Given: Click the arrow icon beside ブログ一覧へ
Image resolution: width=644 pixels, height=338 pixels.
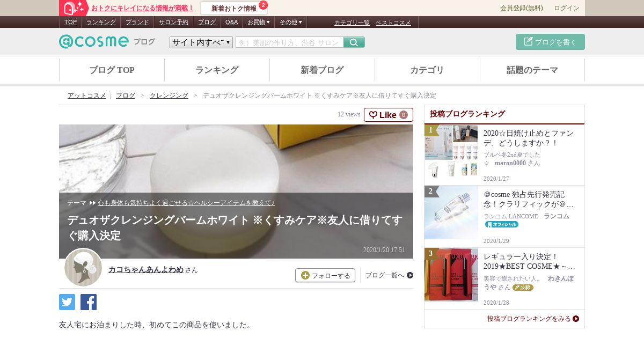Looking at the screenshot, I should coord(410,275).
